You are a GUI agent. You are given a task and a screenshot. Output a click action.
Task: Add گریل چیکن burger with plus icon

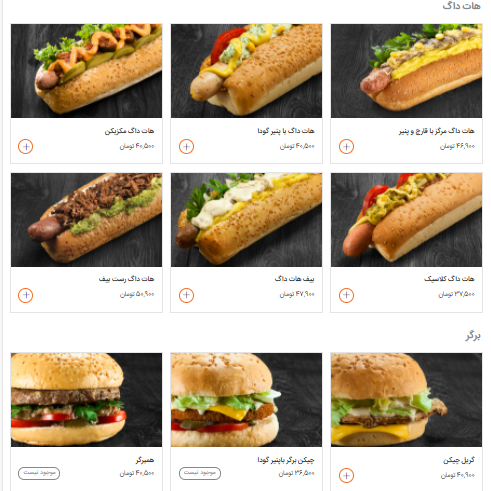(346, 475)
